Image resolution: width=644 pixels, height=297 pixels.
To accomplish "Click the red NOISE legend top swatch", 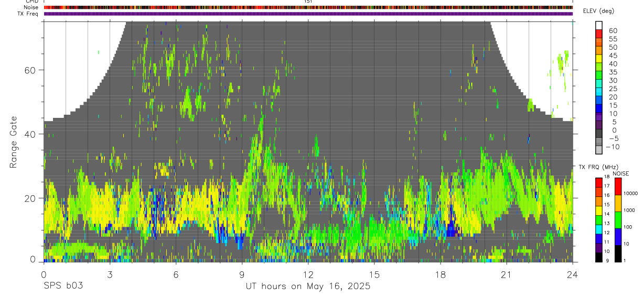I will coord(618,186).
